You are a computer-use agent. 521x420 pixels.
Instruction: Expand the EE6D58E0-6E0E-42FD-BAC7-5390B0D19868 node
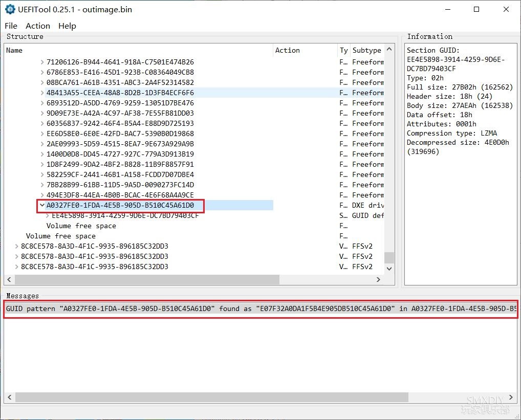(42, 134)
